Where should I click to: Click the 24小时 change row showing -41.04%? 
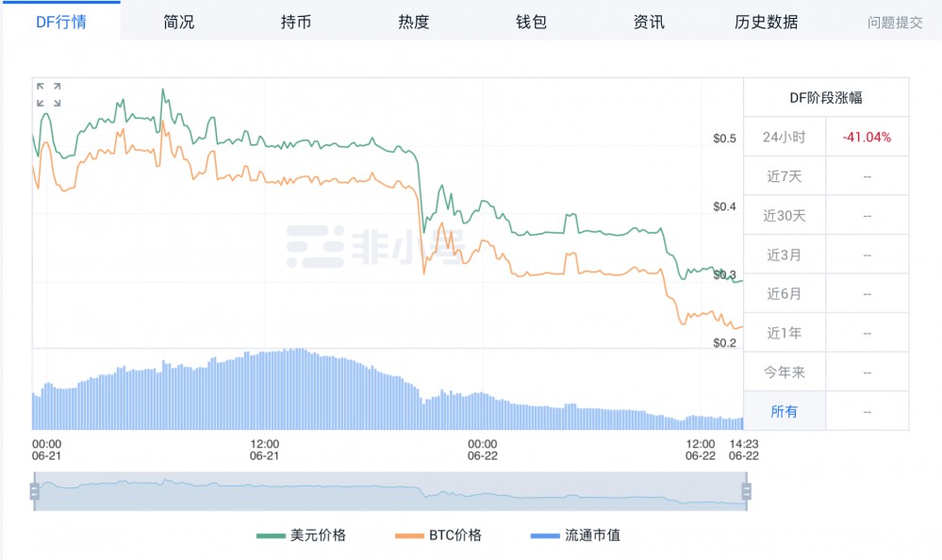coord(825,136)
